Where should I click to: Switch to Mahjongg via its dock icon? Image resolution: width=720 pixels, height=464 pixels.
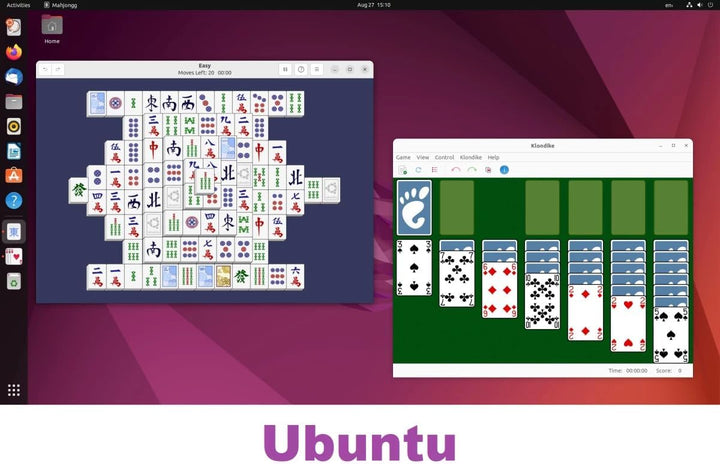14,232
